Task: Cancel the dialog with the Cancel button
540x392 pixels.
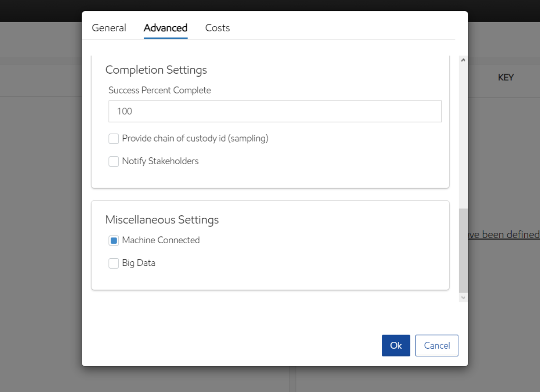Action: [x=437, y=345]
